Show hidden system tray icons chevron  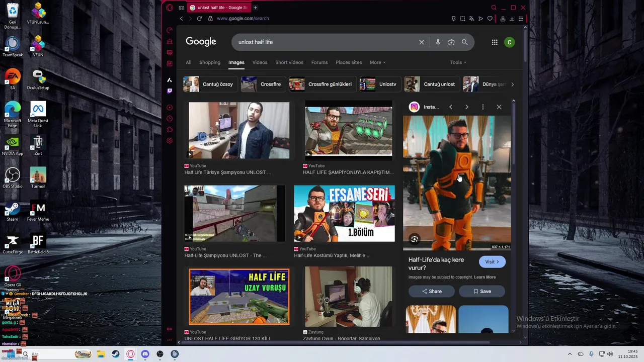(x=570, y=354)
